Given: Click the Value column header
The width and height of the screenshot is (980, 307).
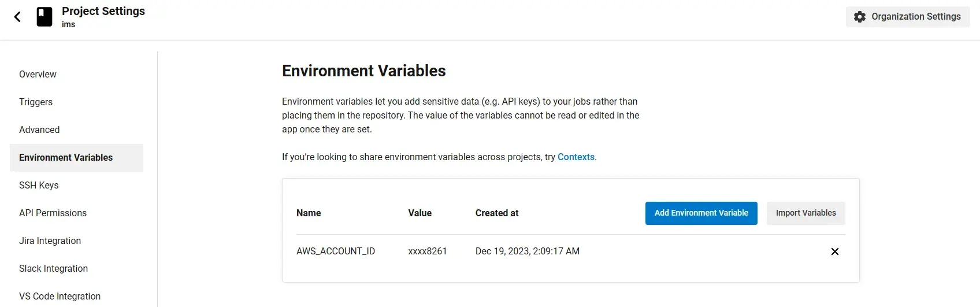Looking at the screenshot, I should (x=420, y=213).
